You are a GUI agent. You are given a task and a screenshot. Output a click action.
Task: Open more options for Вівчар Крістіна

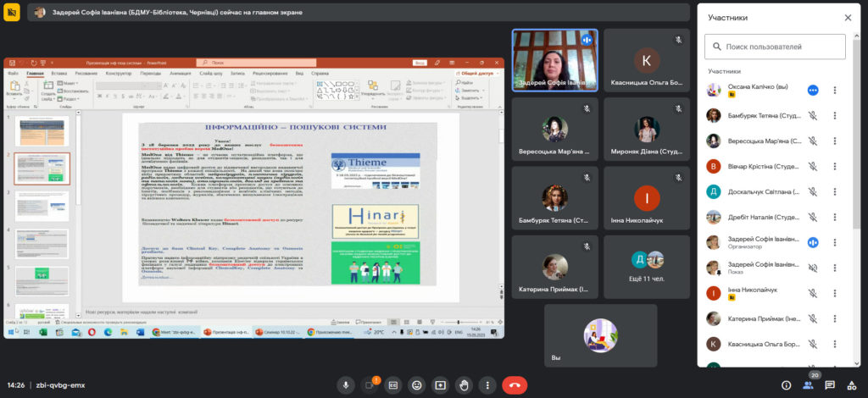[835, 166]
